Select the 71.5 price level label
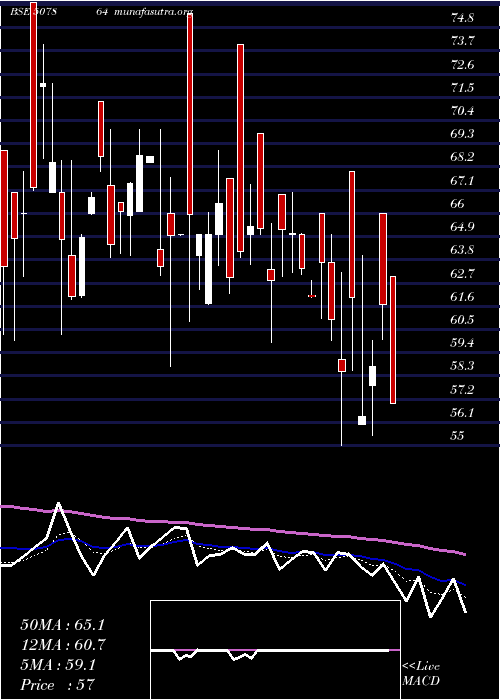500x700 pixels. click(462, 88)
